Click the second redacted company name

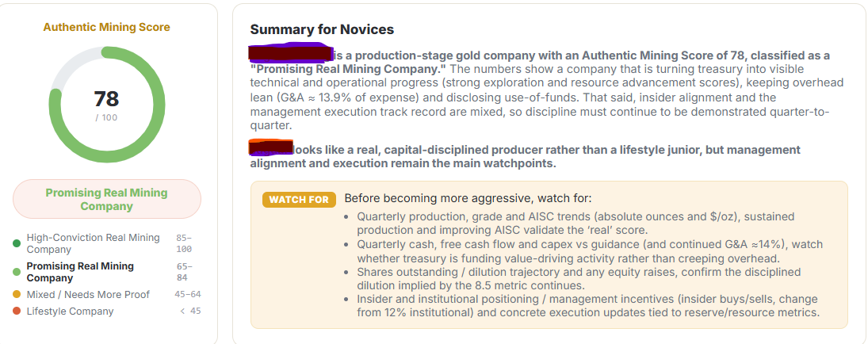point(270,147)
